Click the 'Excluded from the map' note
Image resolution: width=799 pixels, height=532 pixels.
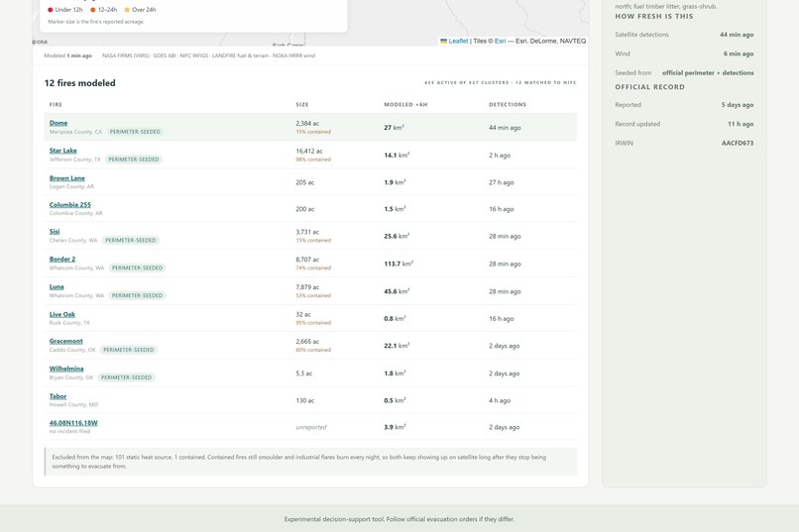click(311, 462)
